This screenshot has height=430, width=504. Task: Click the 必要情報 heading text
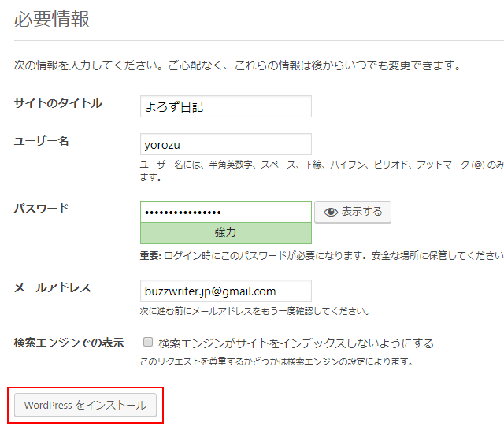coord(52,19)
